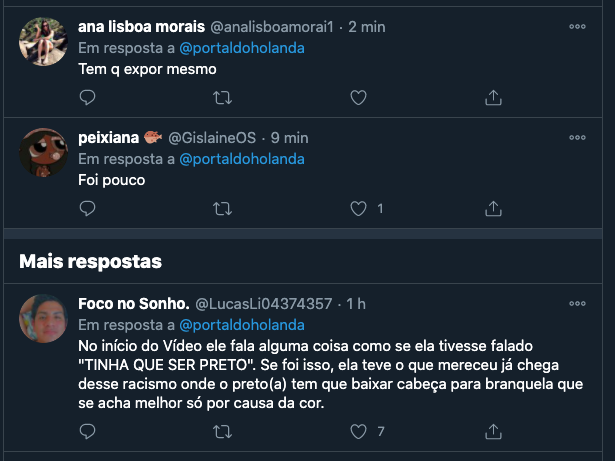Viewport: 615px width, 461px height.
Task: Retweet peixiana's 'Foi pouco' reply
Action: (222, 209)
